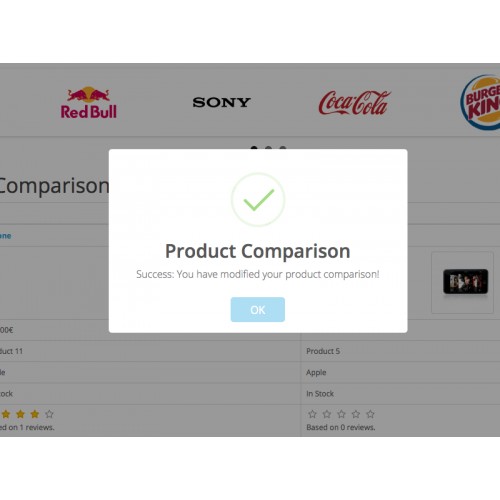Screen dimensions: 500x500
Task: Click third empty star under Product 5
Action: (341, 414)
